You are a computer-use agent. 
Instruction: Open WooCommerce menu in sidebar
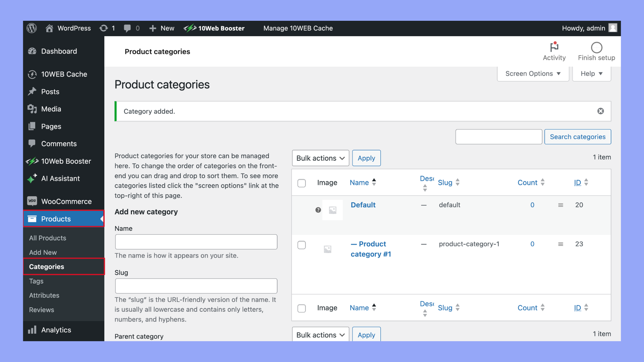click(x=66, y=201)
